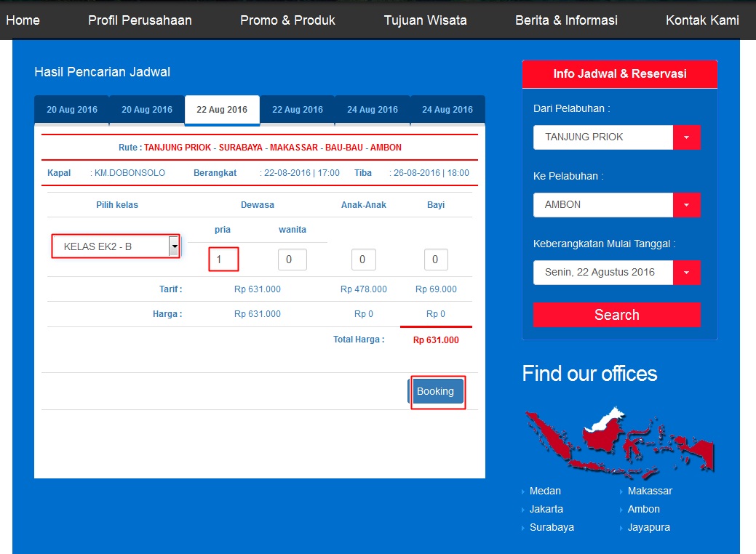756x554 pixels.
Task: Open the Tujuan Wisata menu
Action: click(425, 20)
